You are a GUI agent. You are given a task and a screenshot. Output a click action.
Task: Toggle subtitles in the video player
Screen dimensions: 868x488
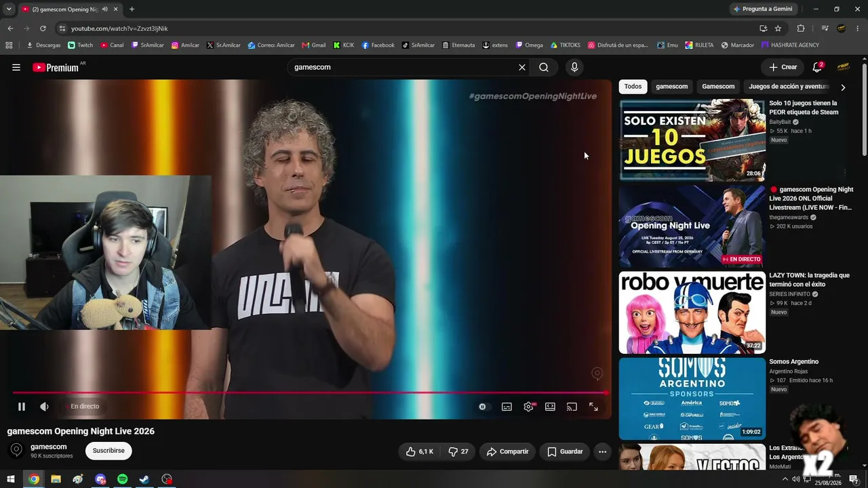pyautogui.click(x=507, y=407)
